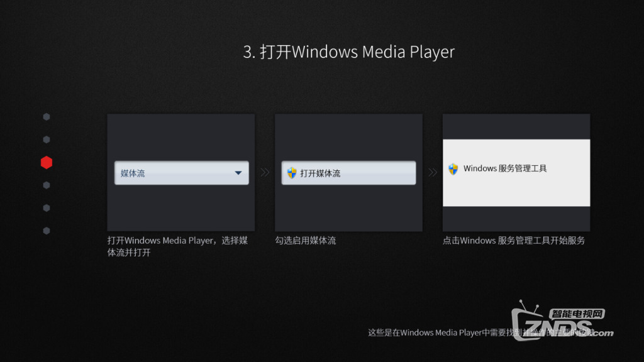Click the caption starting 打开Windows Media Player，选择媒体流
This screenshot has height=362, width=644.
(x=177, y=246)
